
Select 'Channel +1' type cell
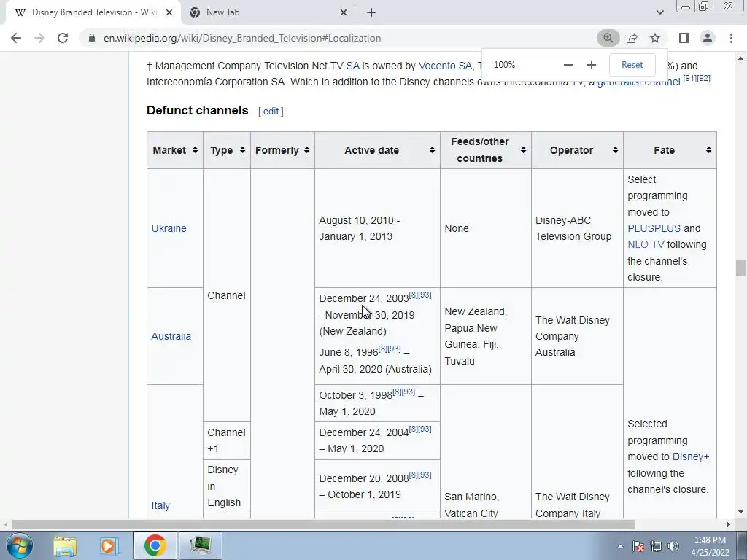227,440
